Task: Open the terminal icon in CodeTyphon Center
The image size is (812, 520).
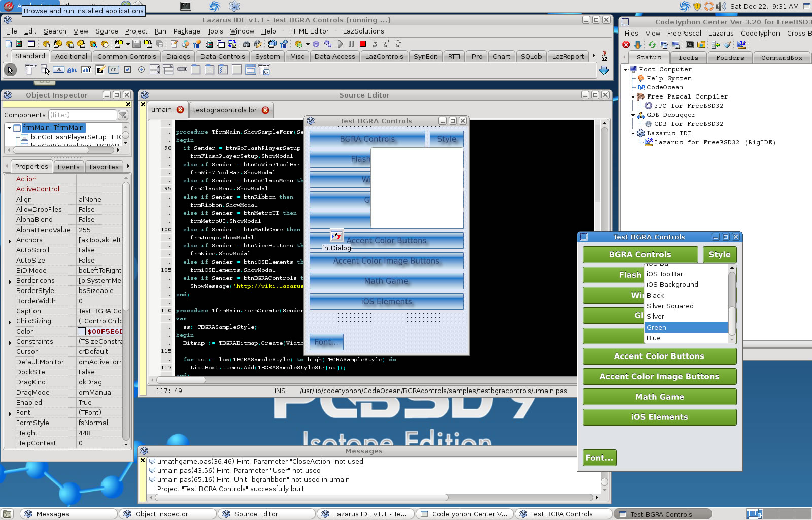Action: [x=690, y=44]
